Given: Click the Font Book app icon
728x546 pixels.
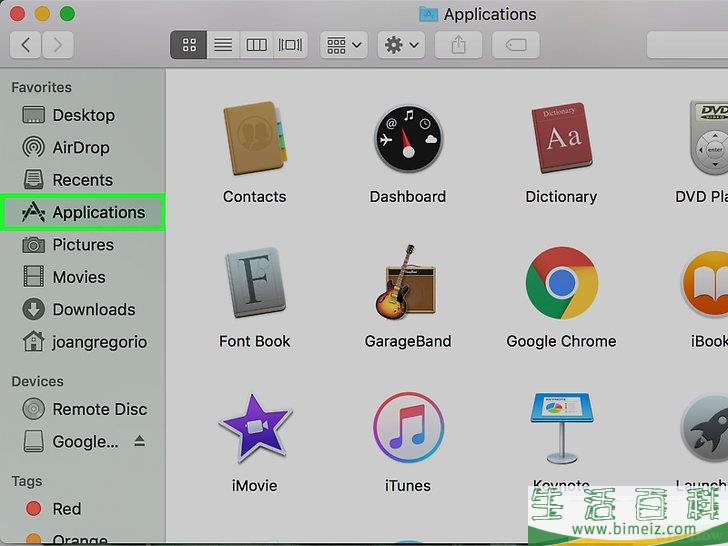Looking at the screenshot, I should [x=255, y=282].
